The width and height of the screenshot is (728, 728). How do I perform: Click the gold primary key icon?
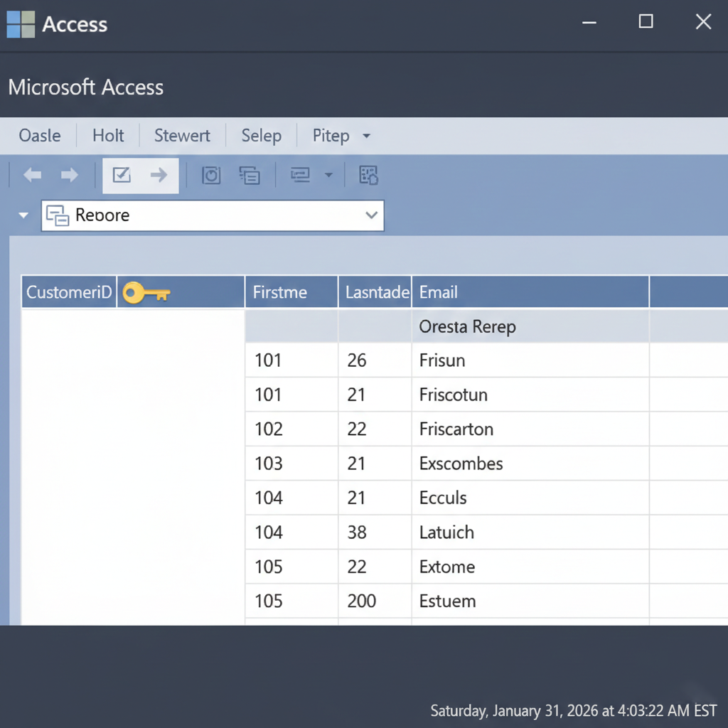pos(146,292)
